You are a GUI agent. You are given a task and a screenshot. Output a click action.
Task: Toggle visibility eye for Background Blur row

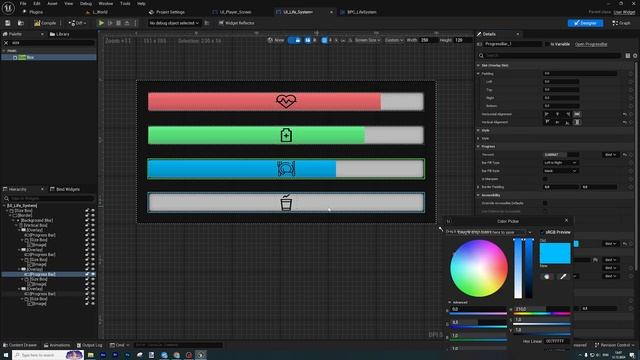(x=93, y=220)
